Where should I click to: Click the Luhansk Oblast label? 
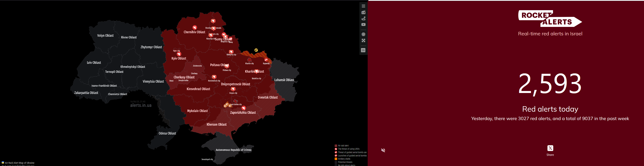[284, 80]
